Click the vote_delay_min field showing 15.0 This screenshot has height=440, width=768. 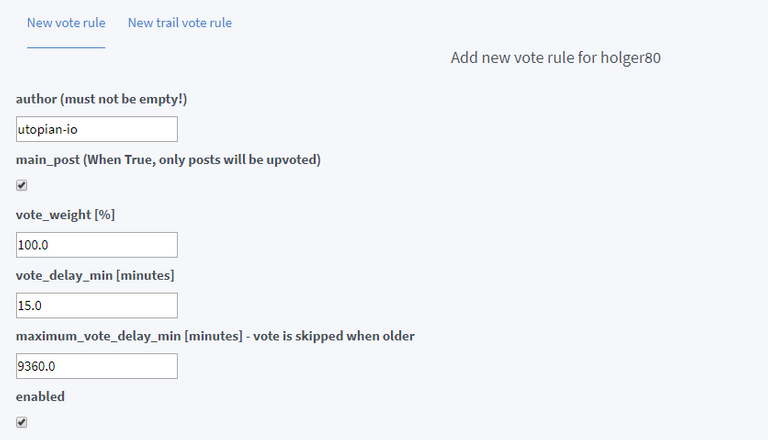click(x=97, y=305)
